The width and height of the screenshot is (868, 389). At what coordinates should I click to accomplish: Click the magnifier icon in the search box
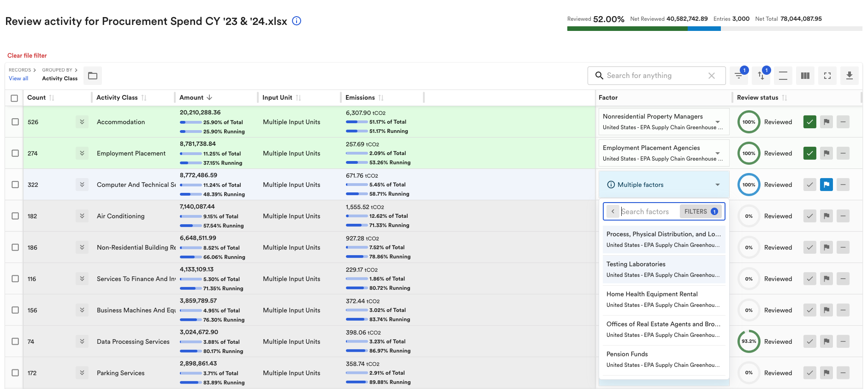(x=599, y=75)
